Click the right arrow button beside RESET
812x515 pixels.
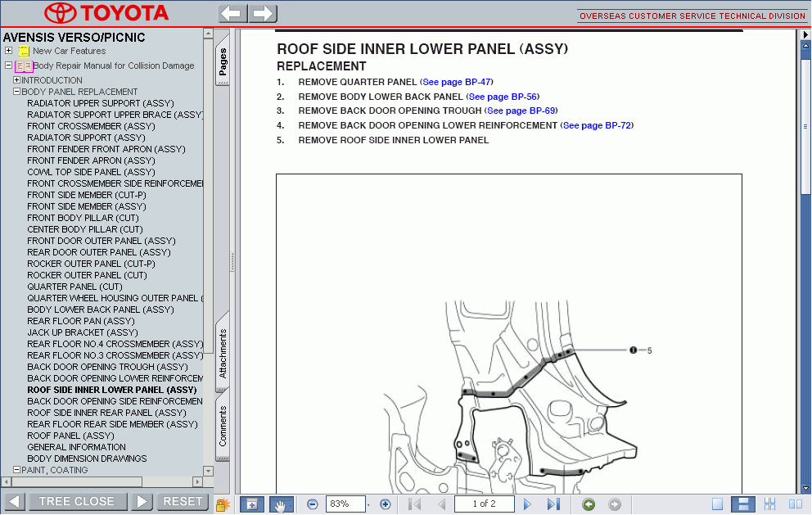(x=142, y=502)
